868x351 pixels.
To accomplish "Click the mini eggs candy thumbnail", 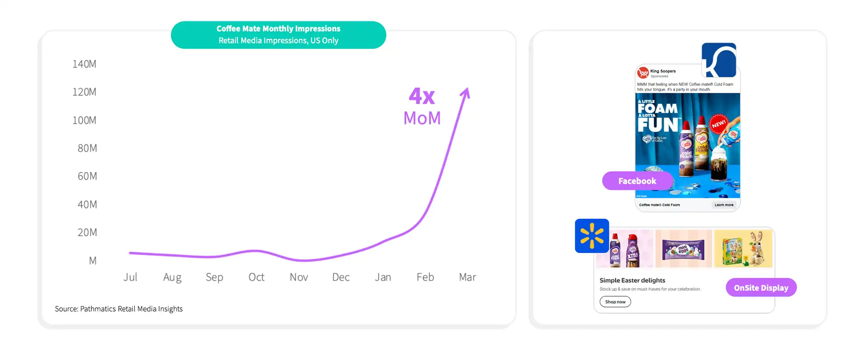I will [x=684, y=248].
